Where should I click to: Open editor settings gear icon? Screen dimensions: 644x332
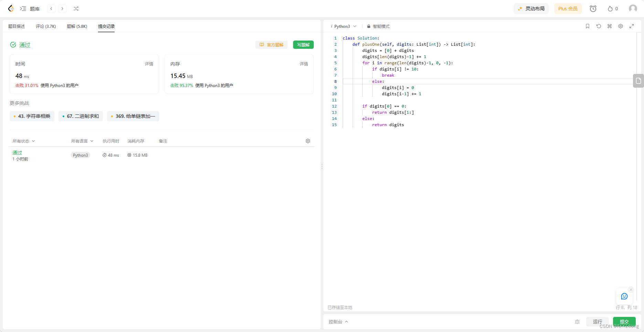(x=621, y=26)
